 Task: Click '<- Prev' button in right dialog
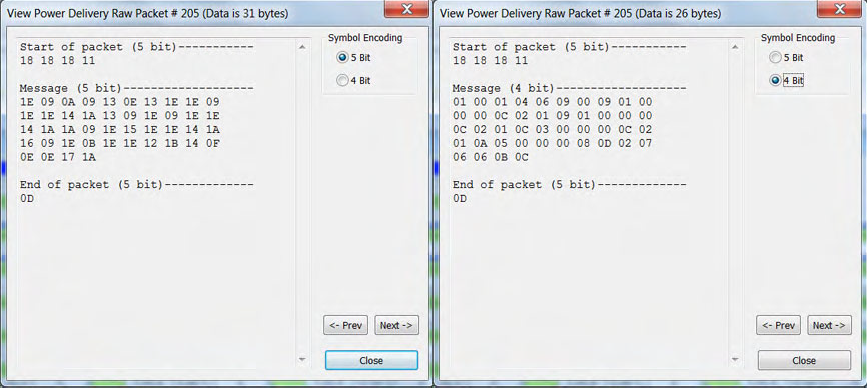[x=778, y=325]
